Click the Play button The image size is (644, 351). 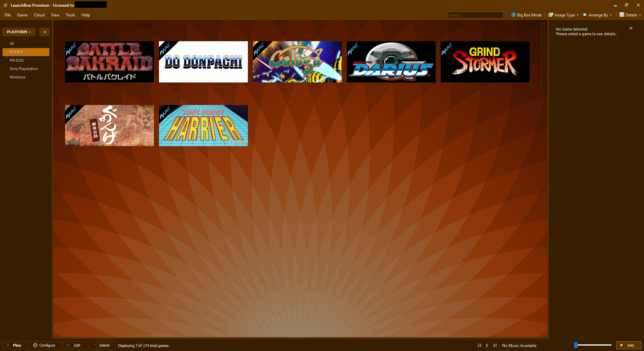(x=15, y=345)
